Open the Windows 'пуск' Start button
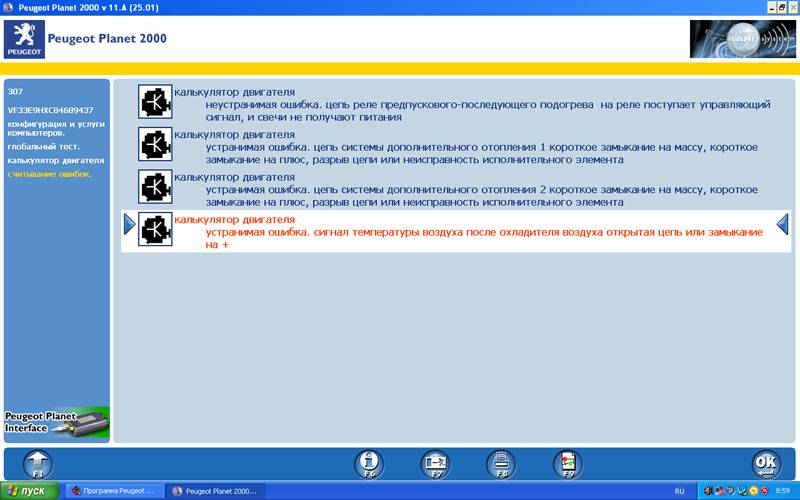The height and width of the screenshot is (500, 800). 30,491
